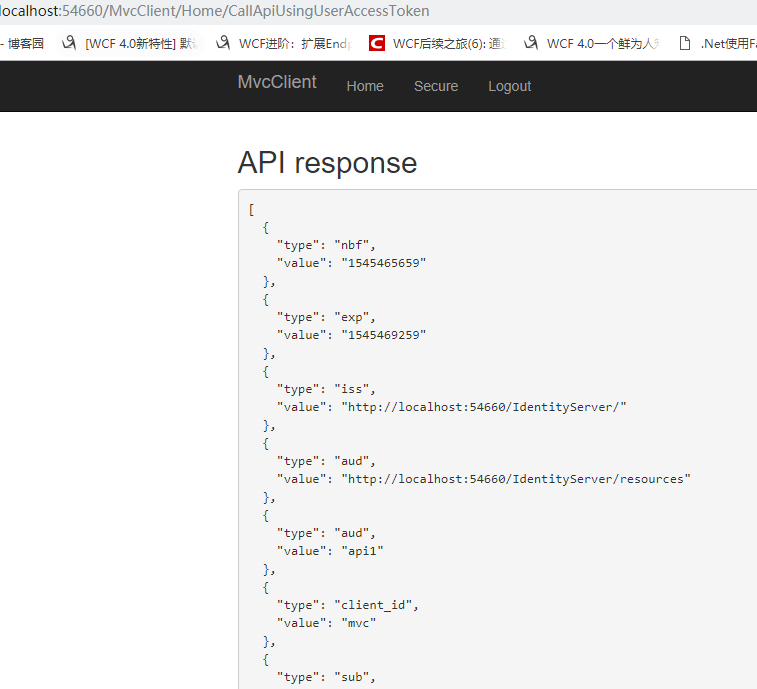Click the favicon of the WCF进阶 bookmark
Screen dimensions: 757x689
[223, 43]
